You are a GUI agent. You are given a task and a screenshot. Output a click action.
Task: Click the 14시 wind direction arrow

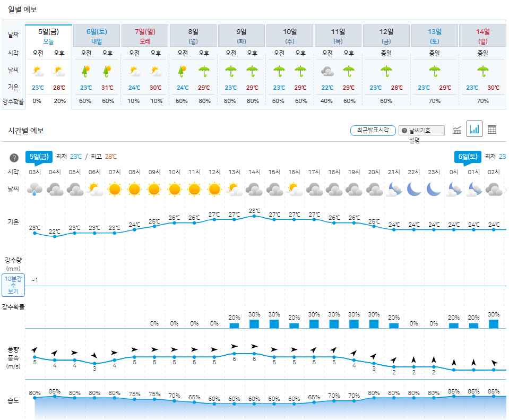254,347
